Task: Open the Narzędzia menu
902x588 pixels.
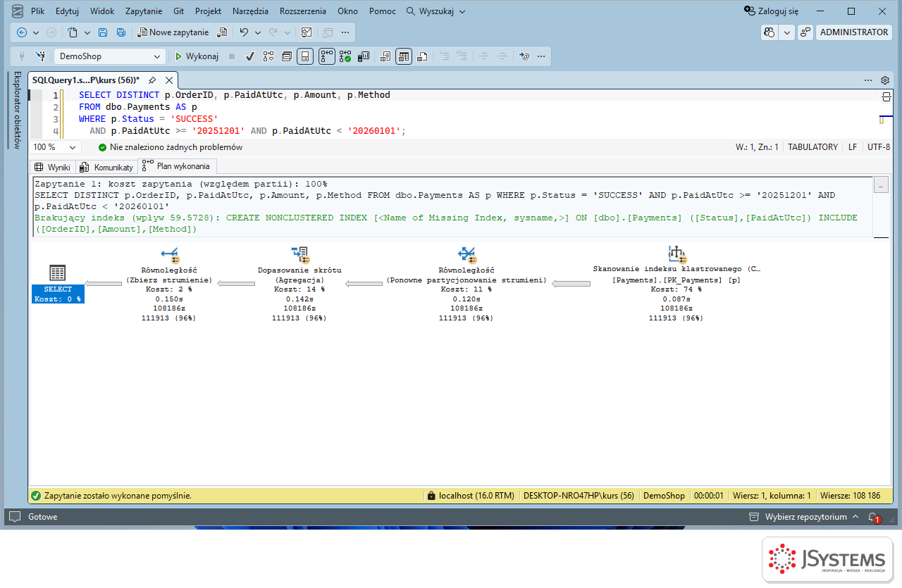Action: 252,11
